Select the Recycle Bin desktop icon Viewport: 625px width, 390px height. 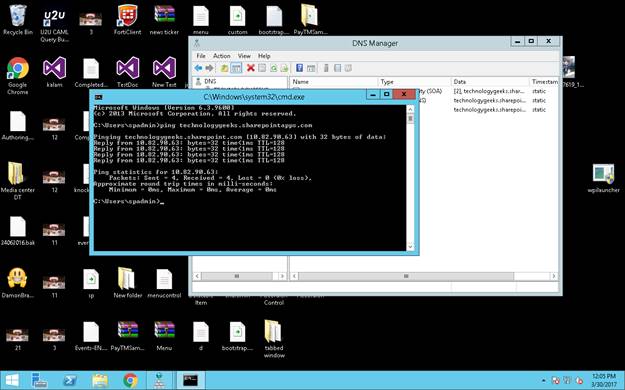pyautogui.click(x=18, y=20)
